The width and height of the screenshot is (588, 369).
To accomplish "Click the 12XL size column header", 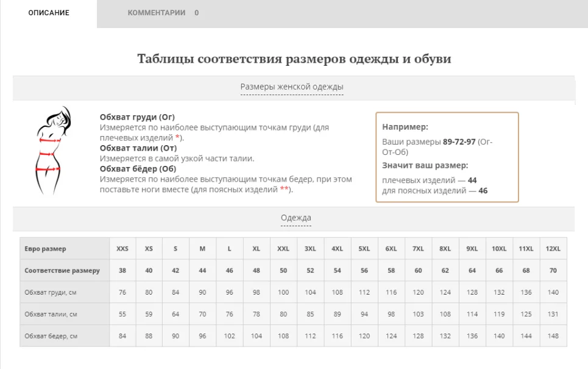I will 553,248.
